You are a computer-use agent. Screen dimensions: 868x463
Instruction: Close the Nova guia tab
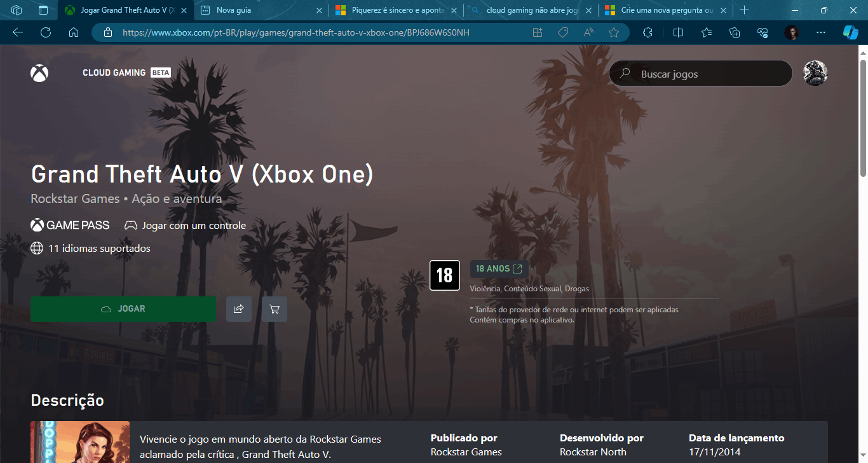[x=319, y=10]
